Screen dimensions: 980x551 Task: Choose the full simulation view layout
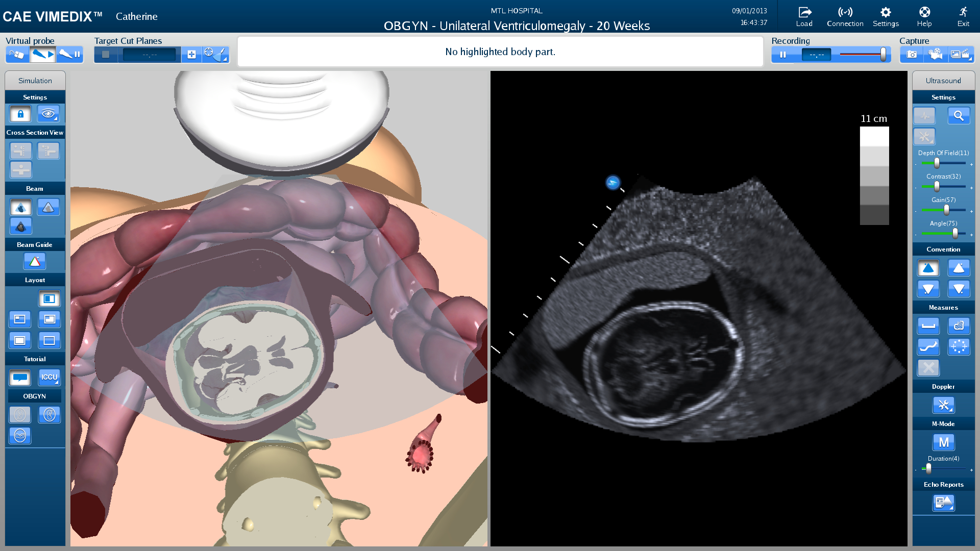20,340
